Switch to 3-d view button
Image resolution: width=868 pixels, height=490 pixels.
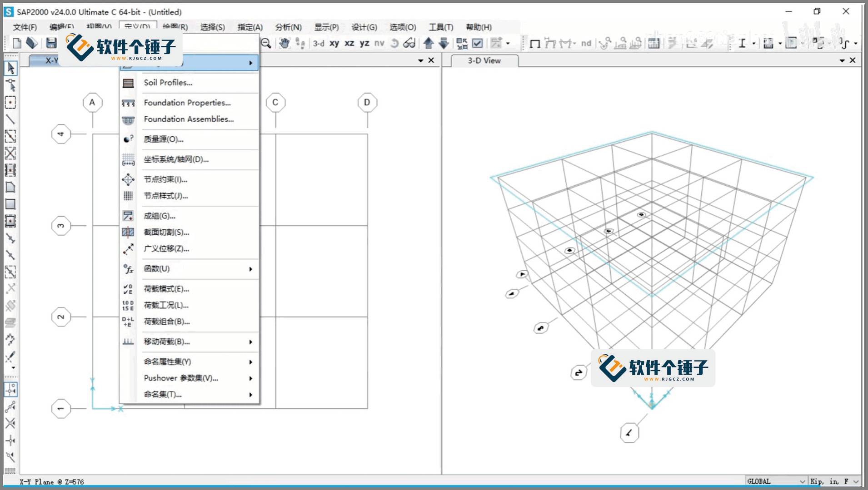pos(319,43)
